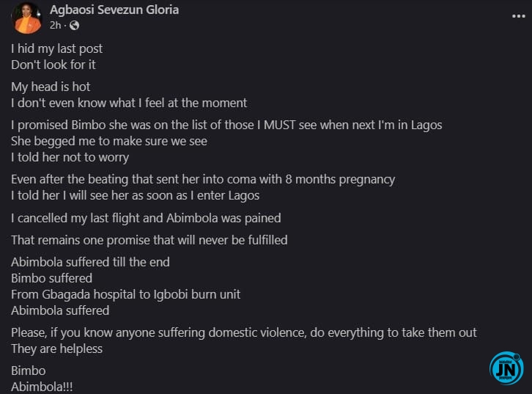This screenshot has height=394, width=532.
Task: Click the JN watermark logo
Action: 506,368
